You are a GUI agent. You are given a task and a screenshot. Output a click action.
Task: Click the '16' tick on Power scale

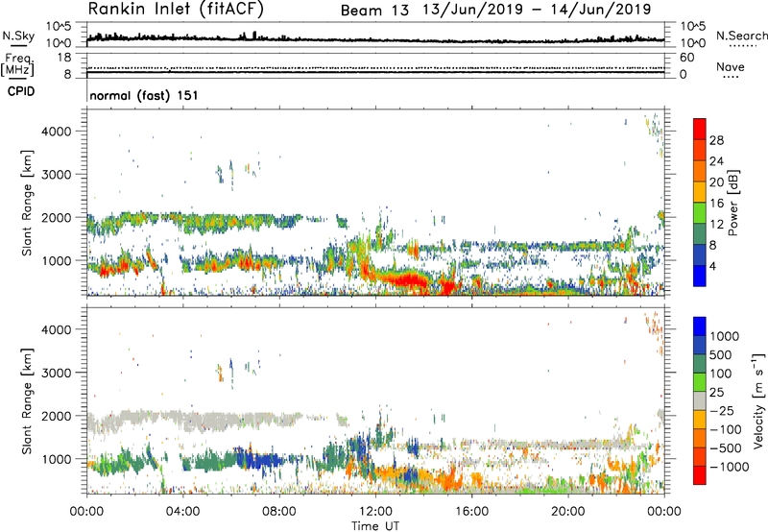pos(716,204)
